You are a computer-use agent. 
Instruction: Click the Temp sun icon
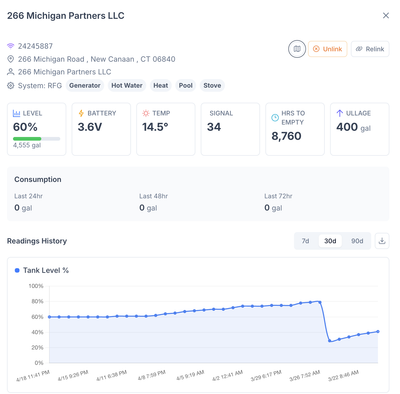tap(146, 113)
